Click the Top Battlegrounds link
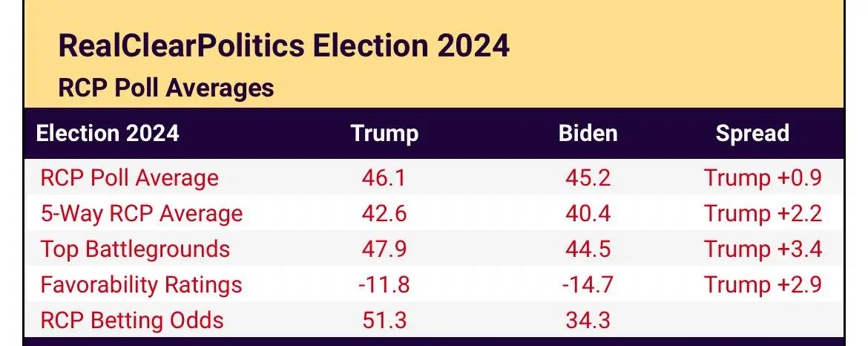This screenshot has height=346, width=868. 135,249
